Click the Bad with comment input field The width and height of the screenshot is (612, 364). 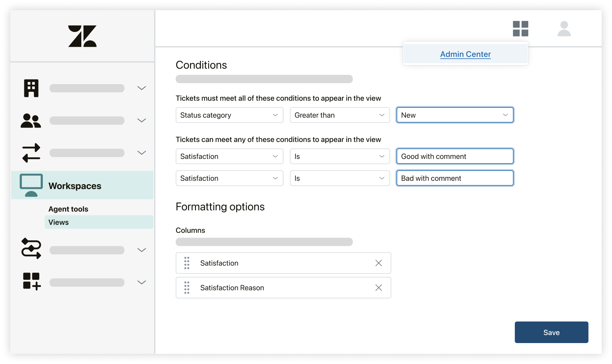[454, 178]
